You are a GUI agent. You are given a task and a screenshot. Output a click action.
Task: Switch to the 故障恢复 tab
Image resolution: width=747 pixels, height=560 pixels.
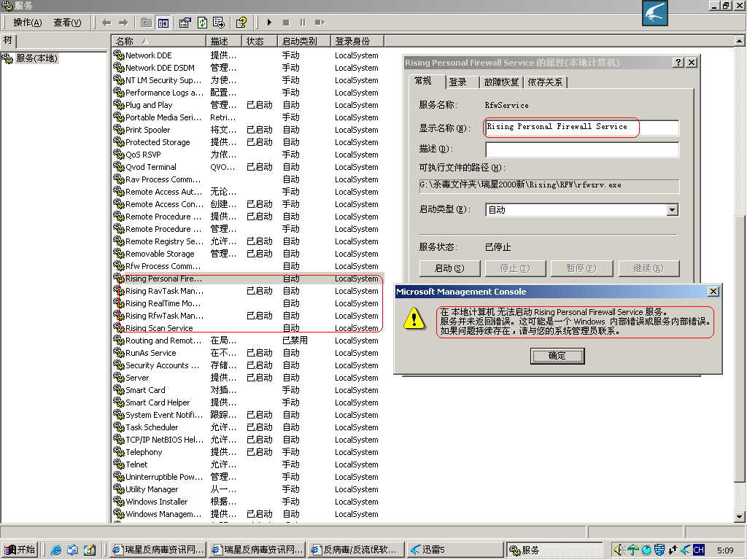502,82
